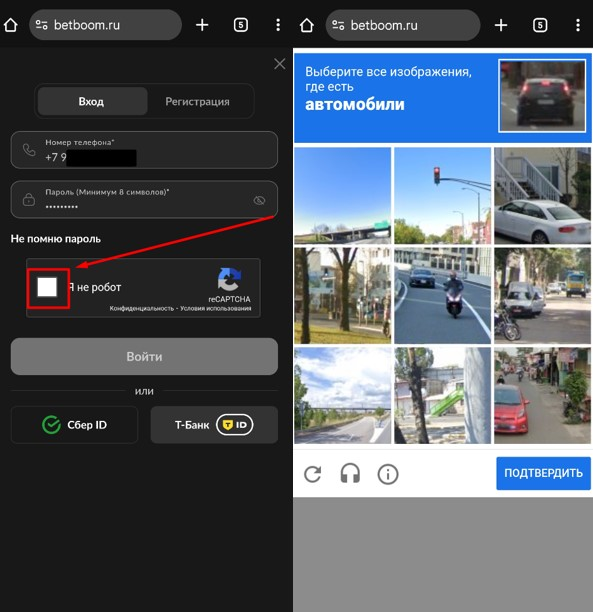This screenshot has width=593, height=612.
Task: Toggle password visibility eye icon
Action: coord(259,201)
